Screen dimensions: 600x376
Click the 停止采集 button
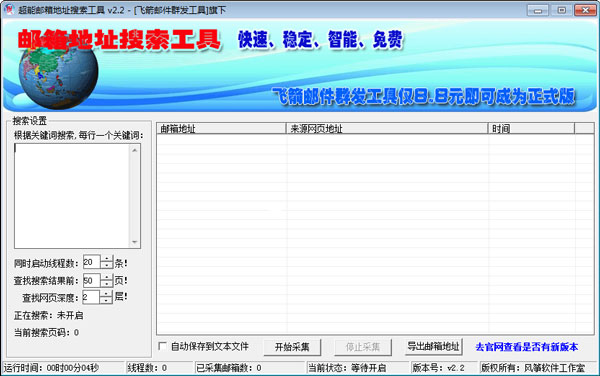[x=363, y=347]
